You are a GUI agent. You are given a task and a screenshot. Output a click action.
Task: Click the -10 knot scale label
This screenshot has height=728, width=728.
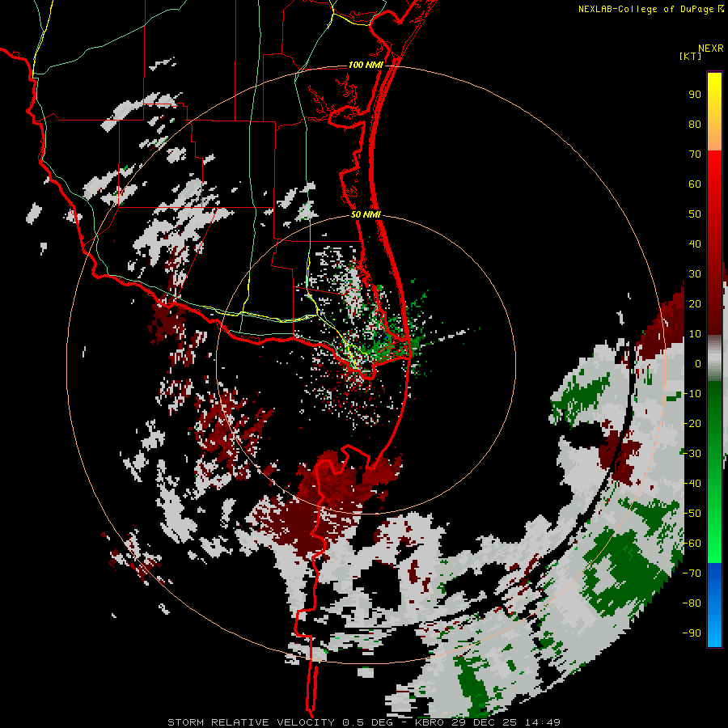pyautogui.click(x=692, y=394)
